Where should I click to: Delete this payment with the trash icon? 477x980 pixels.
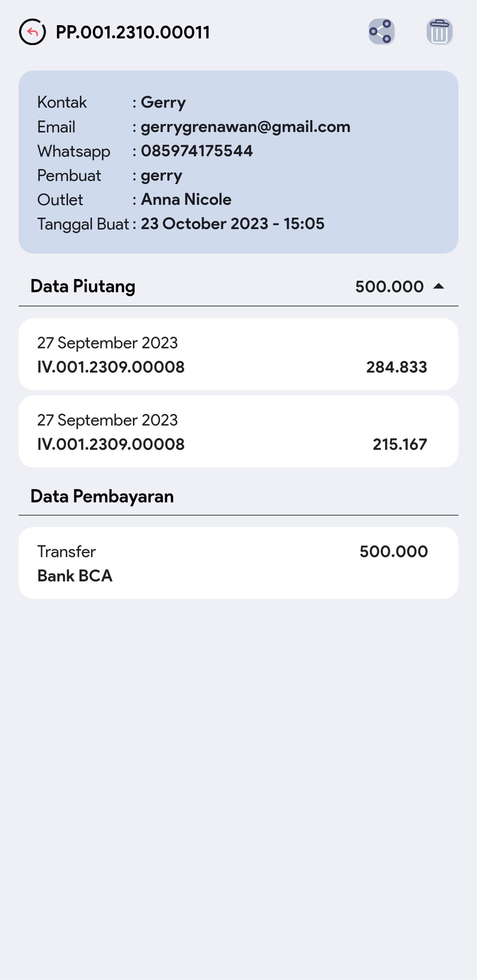(x=439, y=32)
